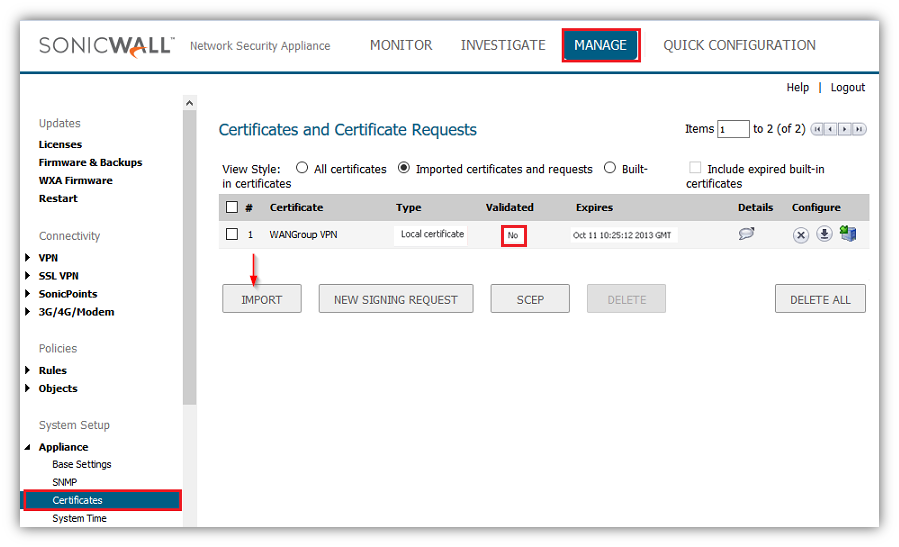This screenshot has height=547, width=899.
Task: Open details bubble for WANGroup VPN certificate
Action: pos(746,234)
